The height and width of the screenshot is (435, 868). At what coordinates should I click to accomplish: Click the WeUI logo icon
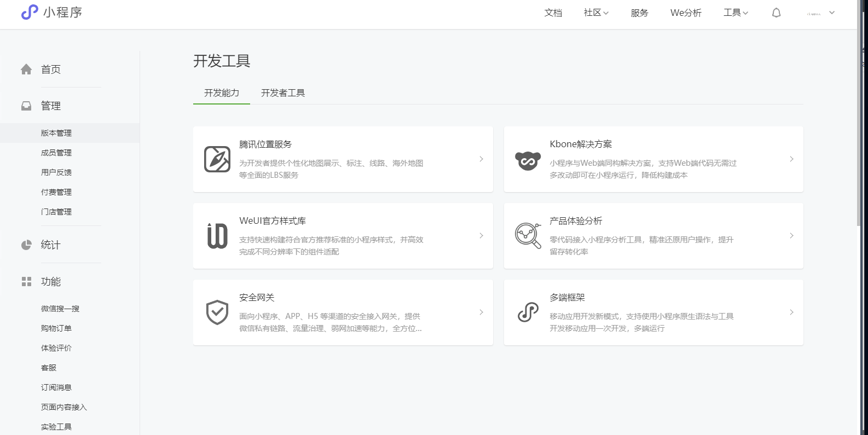(217, 236)
